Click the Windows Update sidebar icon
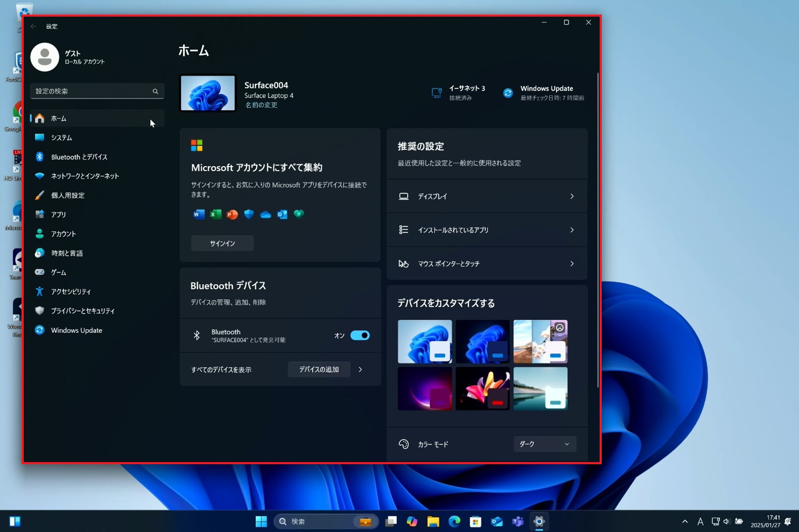Screen dimensions: 799x532 click(x=40, y=330)
